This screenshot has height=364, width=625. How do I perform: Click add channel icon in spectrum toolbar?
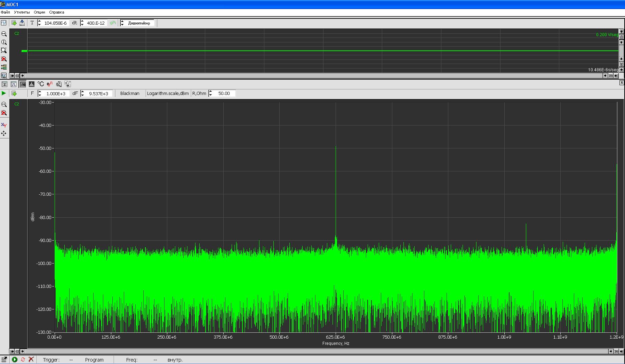(14, 94)
